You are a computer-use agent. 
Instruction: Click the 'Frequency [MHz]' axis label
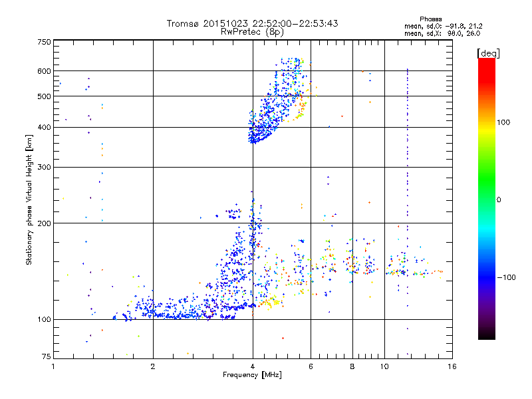tap(252, 375)
